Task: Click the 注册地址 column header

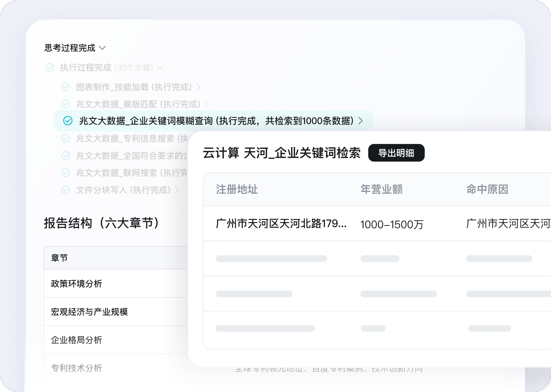Action: click(x=237, y=189)
